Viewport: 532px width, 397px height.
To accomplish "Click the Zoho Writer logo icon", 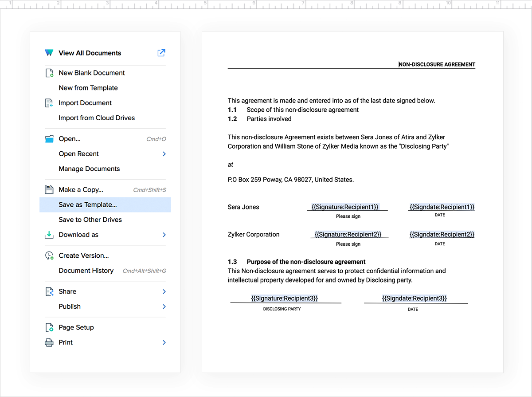I will click(x=49, y=53).
